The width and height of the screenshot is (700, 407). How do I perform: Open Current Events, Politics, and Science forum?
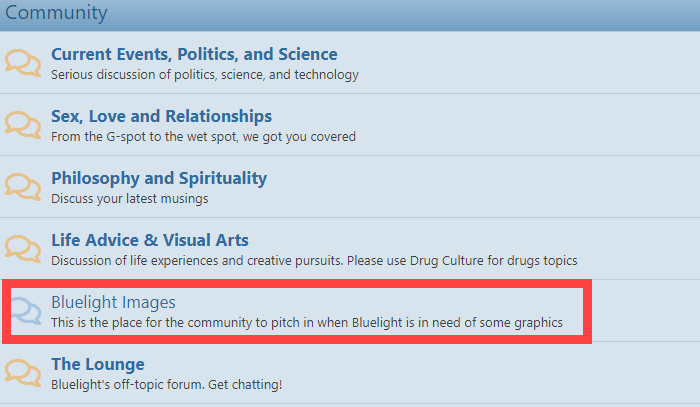point(194,54)
